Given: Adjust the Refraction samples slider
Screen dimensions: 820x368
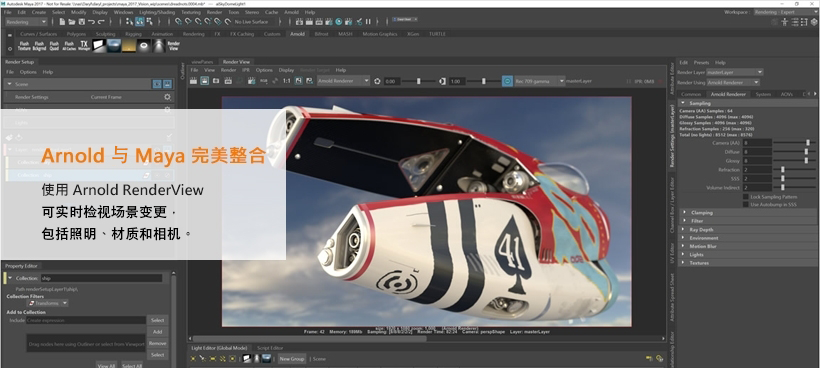Looking at the screenshot, I should (x=793, y=169).
